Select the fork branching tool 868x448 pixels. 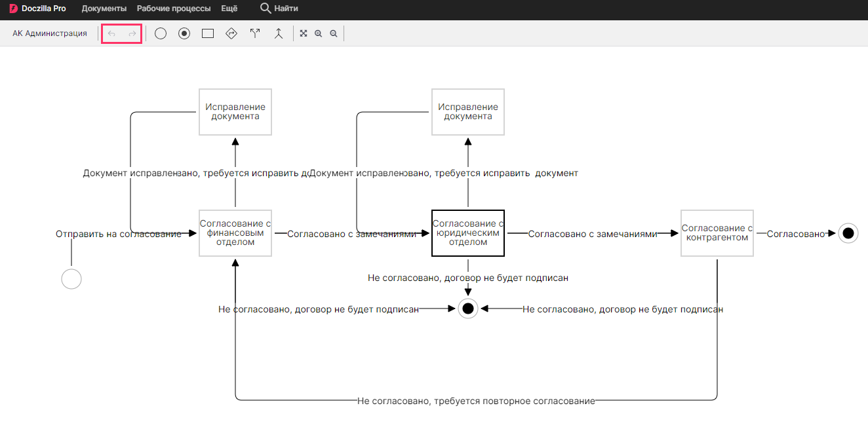click(x=255, y=33)
